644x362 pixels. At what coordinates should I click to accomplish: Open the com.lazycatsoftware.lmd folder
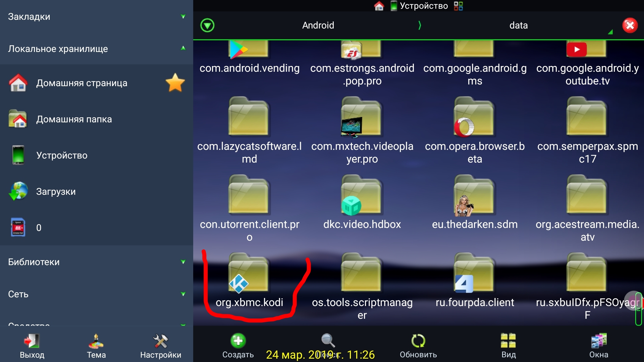point(250,131)
